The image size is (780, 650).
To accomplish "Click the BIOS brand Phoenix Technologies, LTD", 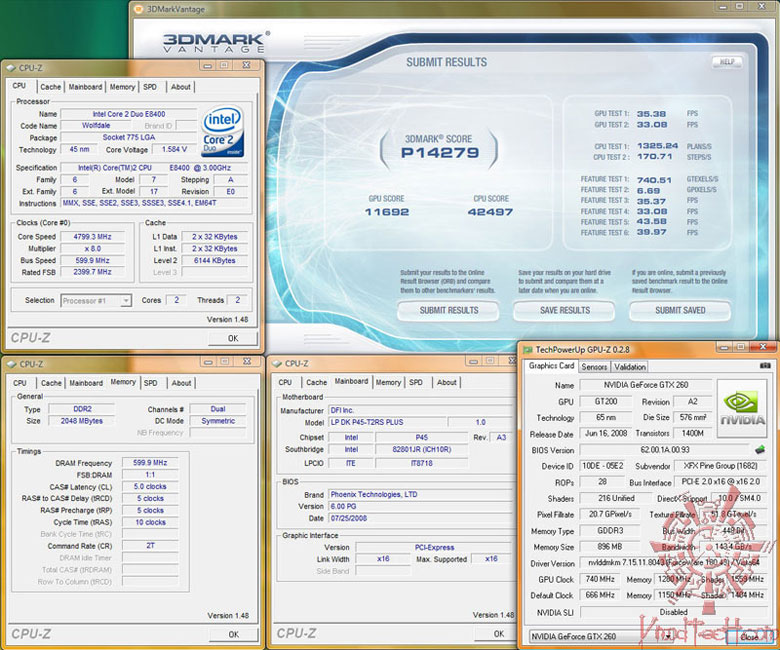I will [420, 494].
